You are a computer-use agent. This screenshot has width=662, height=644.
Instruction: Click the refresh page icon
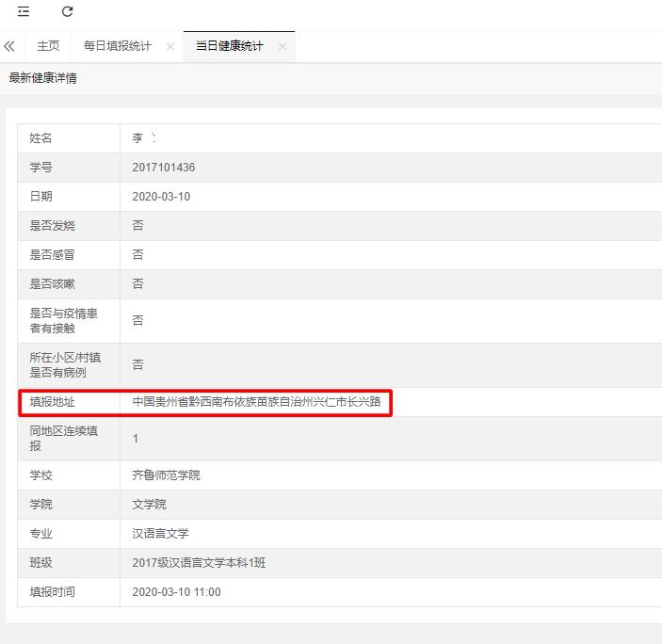coord(67,12)
